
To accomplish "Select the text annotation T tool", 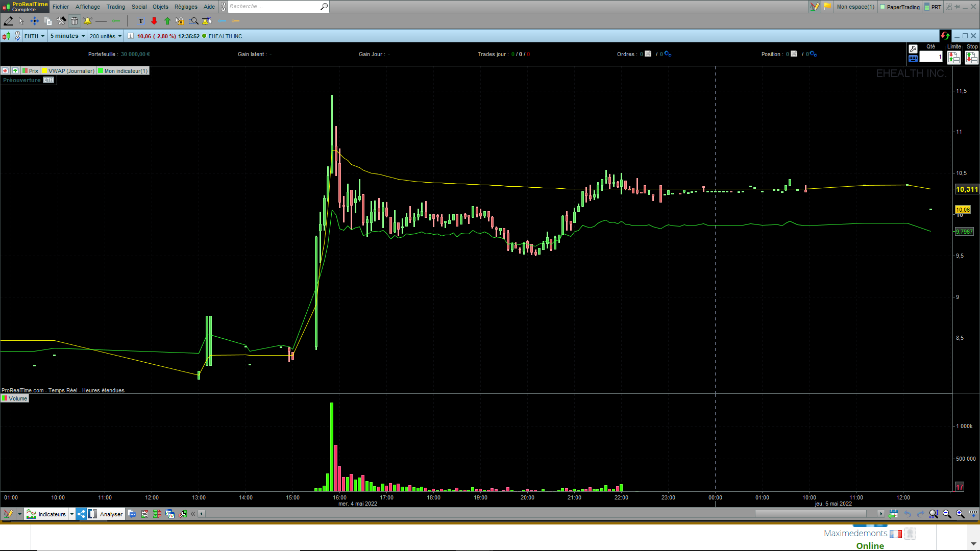I will pos(140,21).
